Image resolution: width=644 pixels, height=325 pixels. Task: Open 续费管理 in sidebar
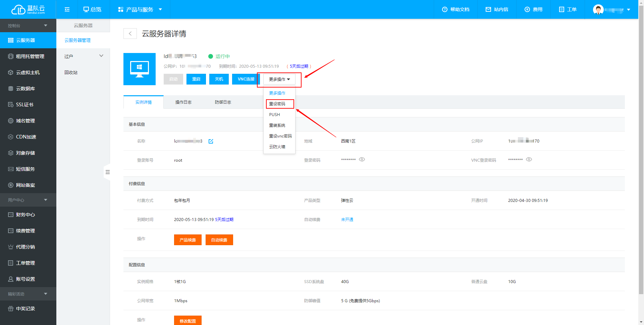pyautogui.click(x=28, y=231)
